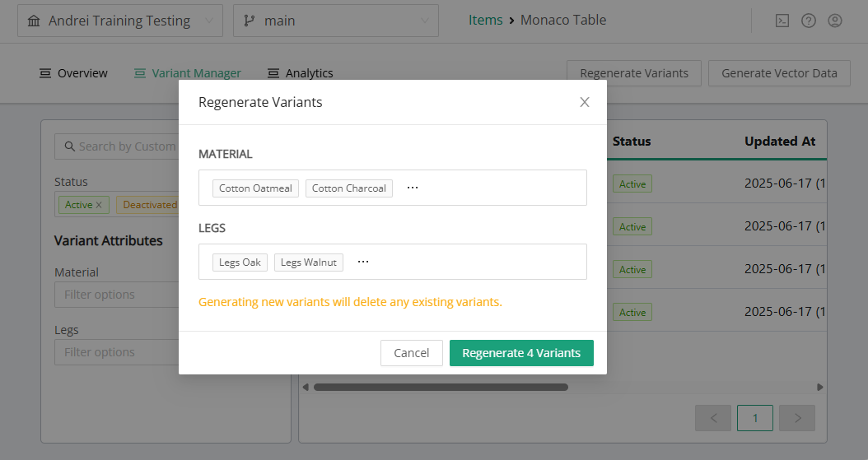The height and width of the screenshot is (460, 868).
Task: Open the Analytics tab
Action: pyautogui.click(x=309, y=73)
